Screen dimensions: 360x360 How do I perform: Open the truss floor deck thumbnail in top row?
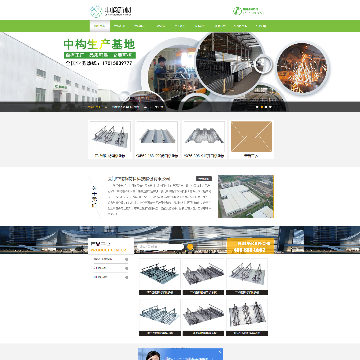(x=110, y=139)
